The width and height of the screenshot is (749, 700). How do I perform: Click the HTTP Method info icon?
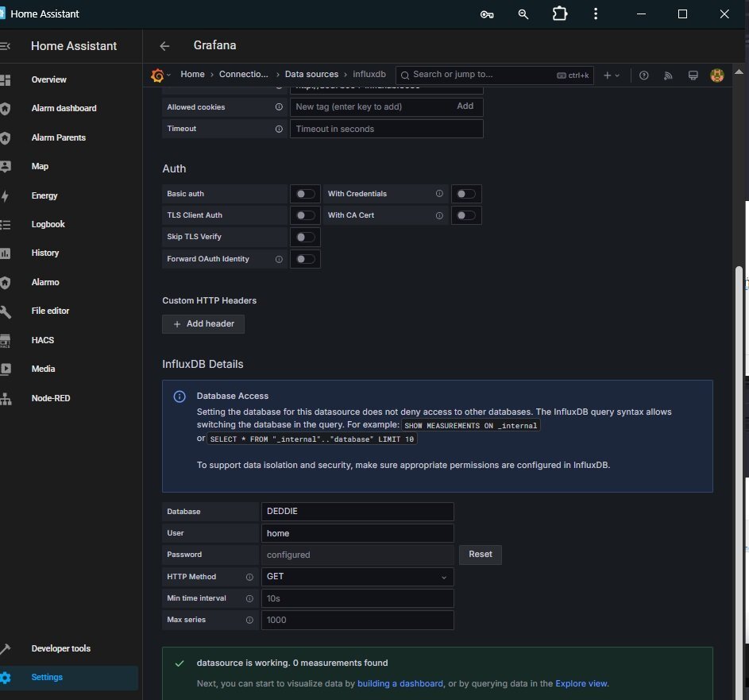coord(249,577)
